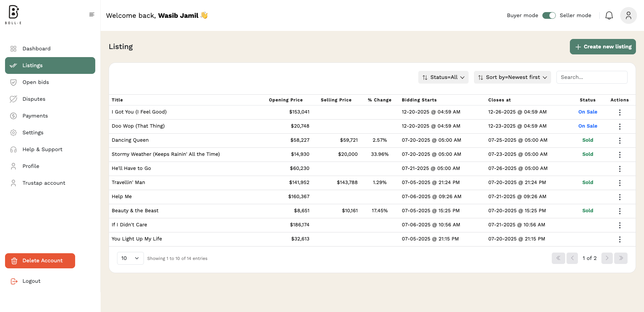Open Dashboard in the sidebar

(x=36, y=49)
